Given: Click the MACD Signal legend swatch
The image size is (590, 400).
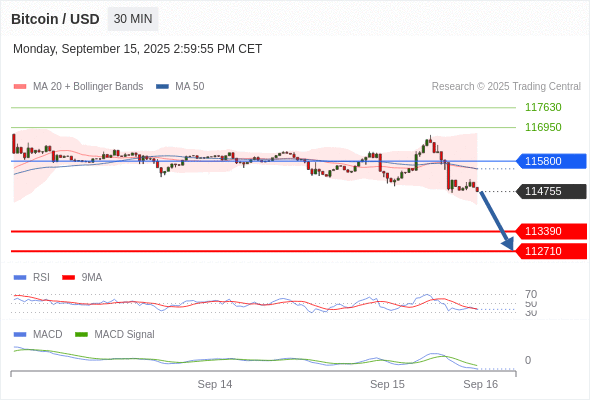Looking at the screenshot, I should (81, 334).
